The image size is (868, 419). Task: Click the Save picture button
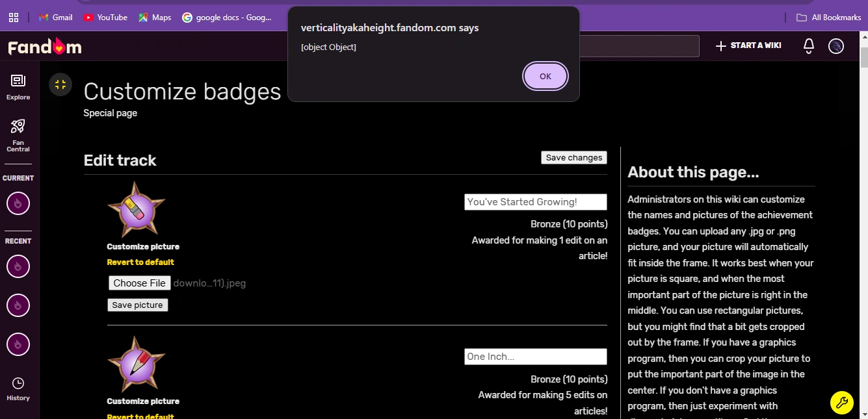point(137,305)
